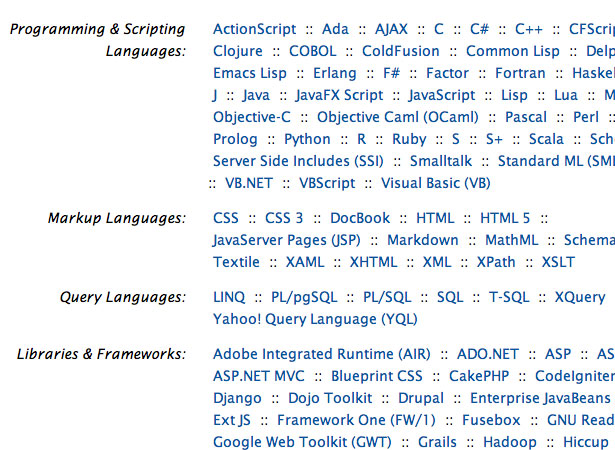This screenshot has height=450, width=615.
Task: Open the Blueprint CSS link
Action: click(x=377, y=376)
